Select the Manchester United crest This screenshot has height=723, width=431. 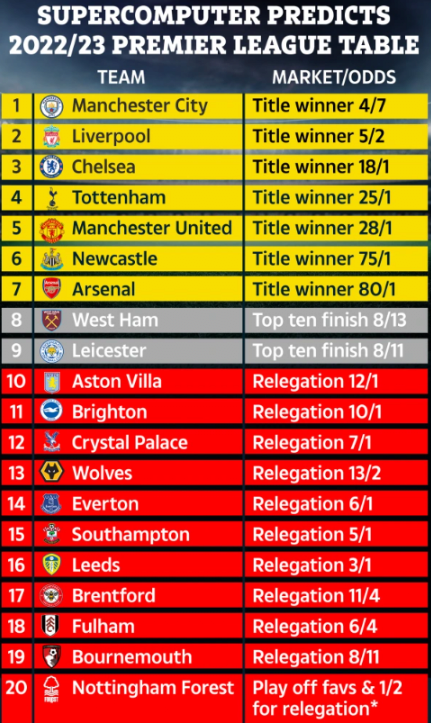pos(51,229)
